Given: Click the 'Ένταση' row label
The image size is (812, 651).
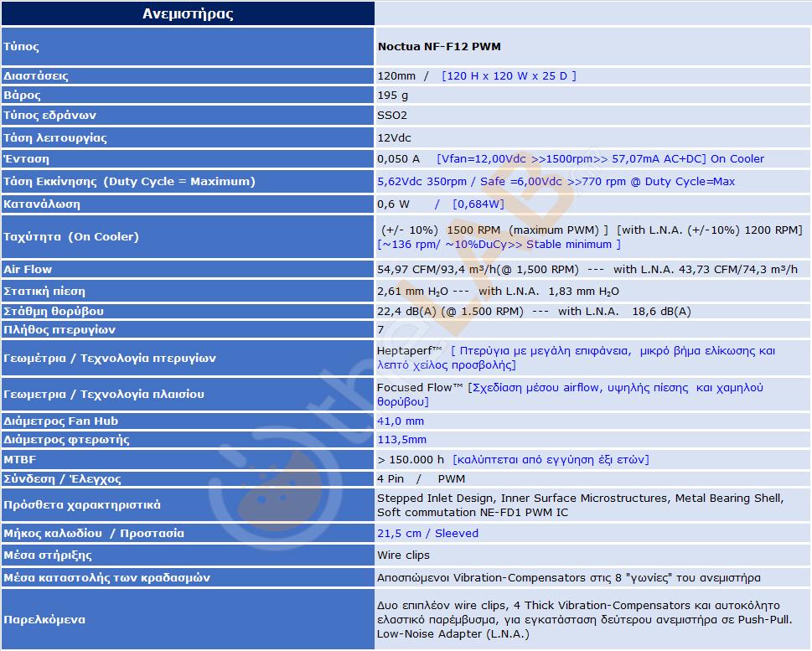Looking at the screenshot, I should [27, 159].
